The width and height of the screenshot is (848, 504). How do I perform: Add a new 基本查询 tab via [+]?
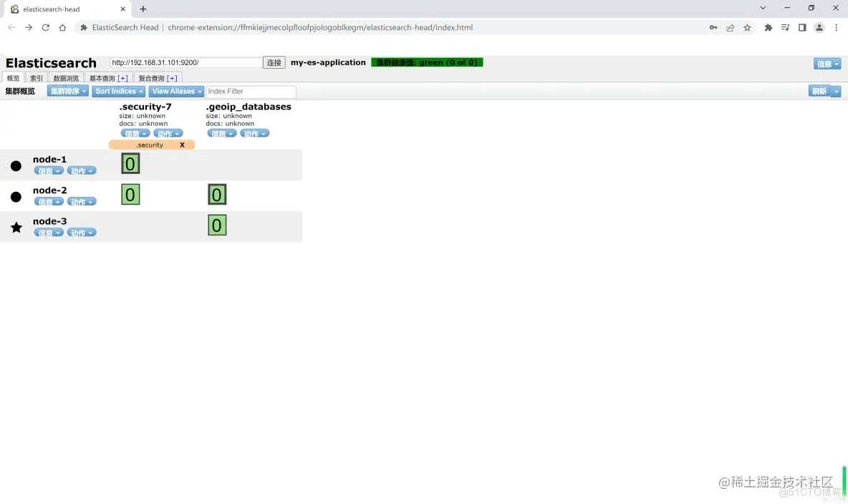click(122, 78)
